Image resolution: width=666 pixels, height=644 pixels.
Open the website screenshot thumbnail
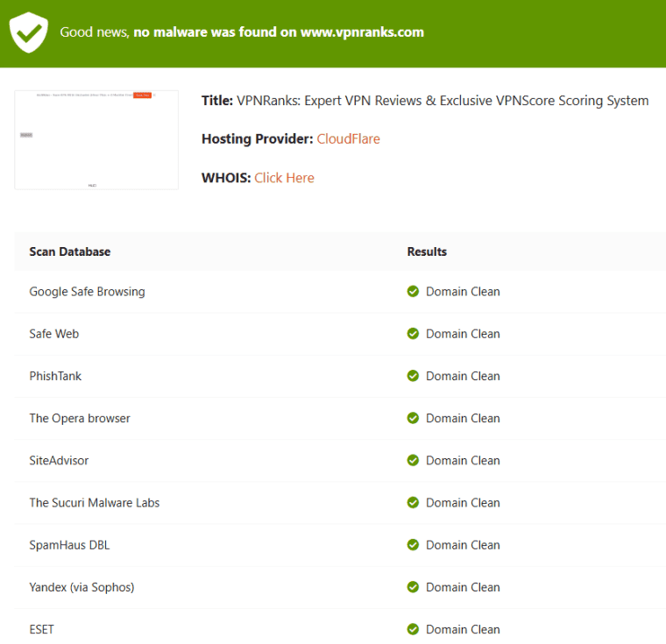point(96,139)
